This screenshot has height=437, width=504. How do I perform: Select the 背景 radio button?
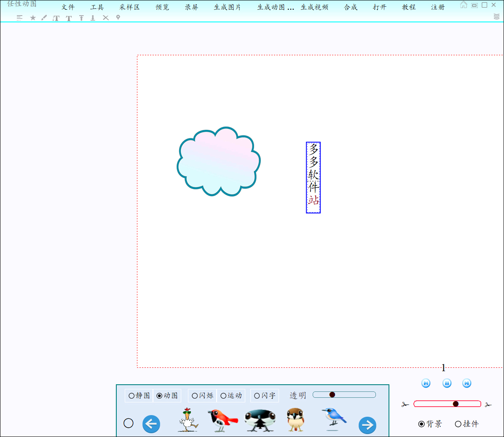[x=430, y=424]
